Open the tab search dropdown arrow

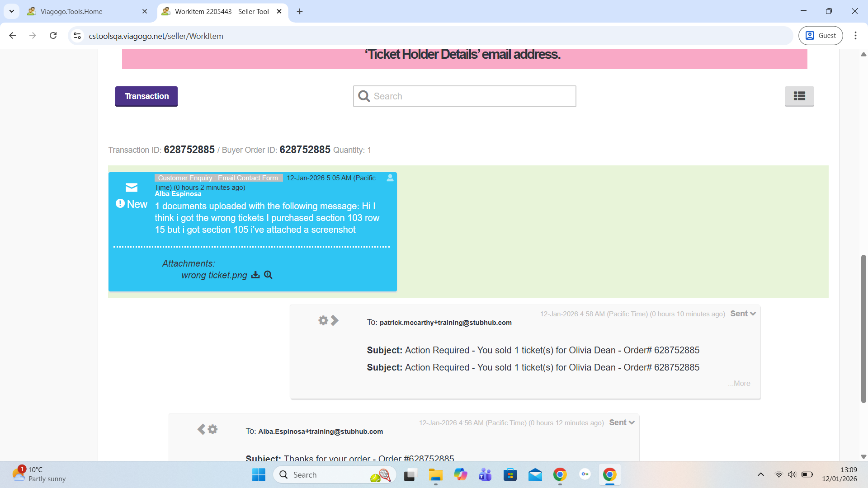point(12,11)
